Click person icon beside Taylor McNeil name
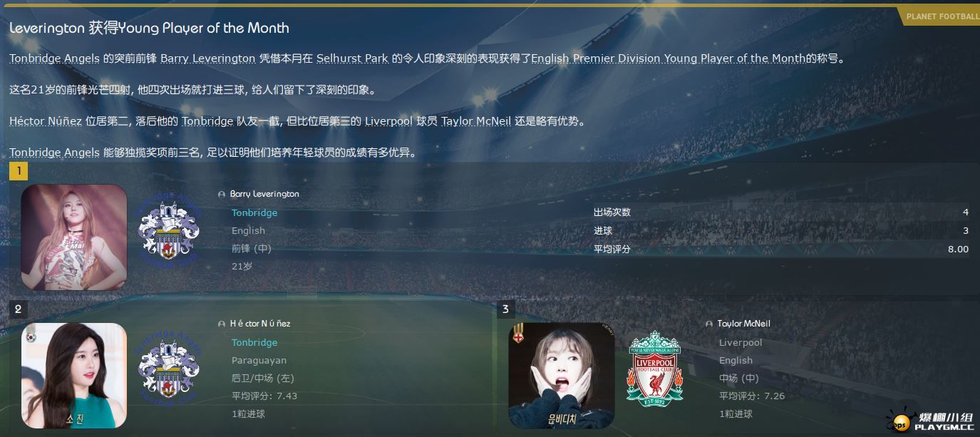The height and width of the screenshot is (437, 980). (x=709, y=324)
